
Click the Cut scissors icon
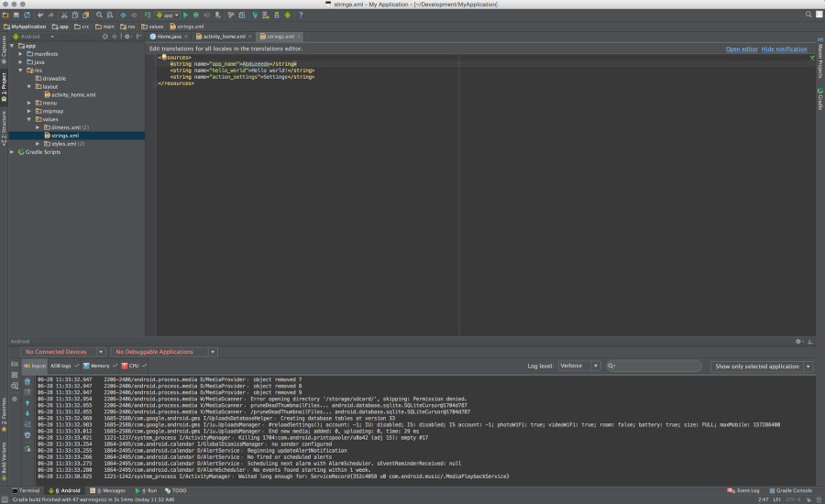(x=64, y=16)
